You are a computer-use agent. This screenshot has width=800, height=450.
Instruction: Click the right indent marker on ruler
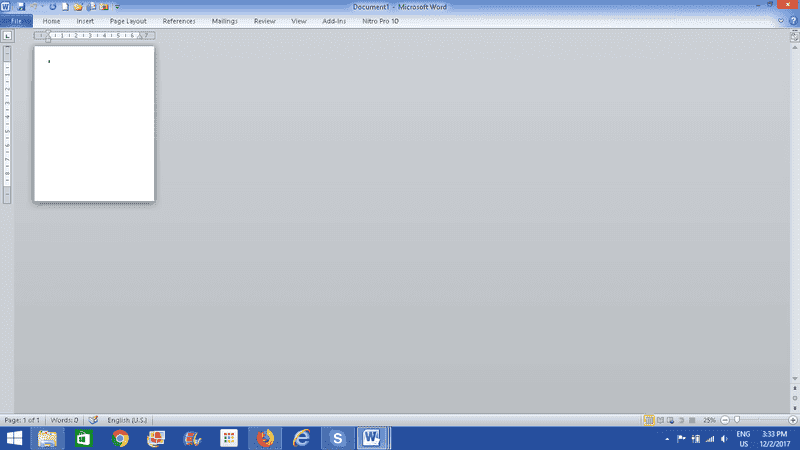coord(140,37)
